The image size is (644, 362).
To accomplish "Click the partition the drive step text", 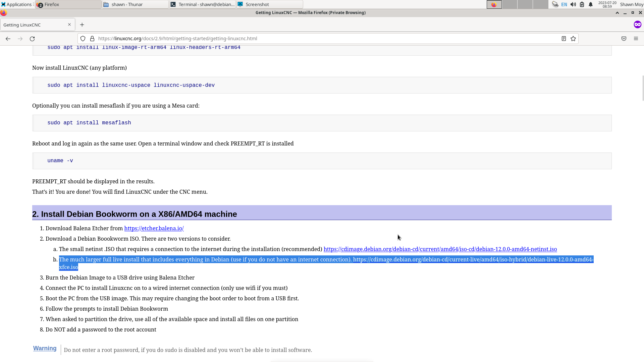I will coord(172,319).
